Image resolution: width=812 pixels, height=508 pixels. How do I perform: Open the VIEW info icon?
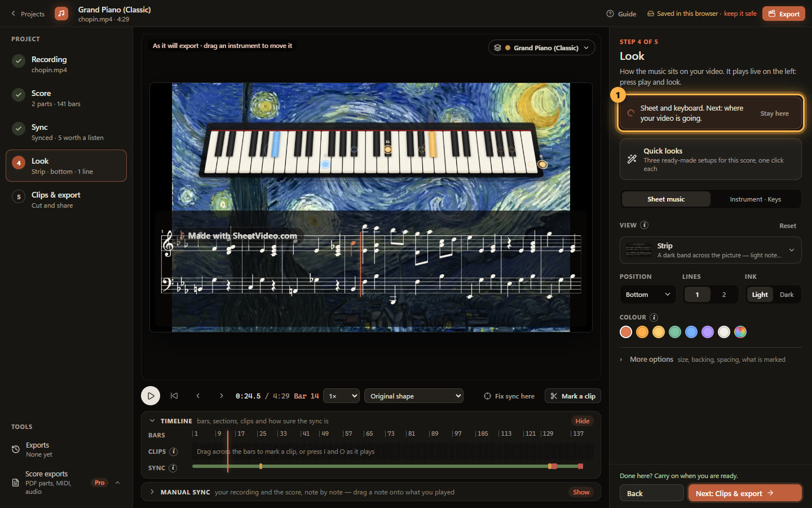click(644, 225)
